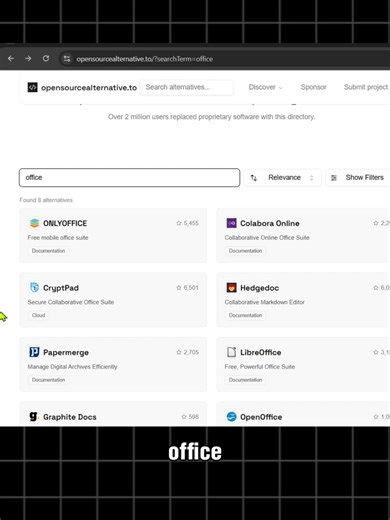Image resolution: width=390 pixels, height=520 pixels.
Task: Click the star icon on ONLYOFFICE card
Action: click(179, 223)
